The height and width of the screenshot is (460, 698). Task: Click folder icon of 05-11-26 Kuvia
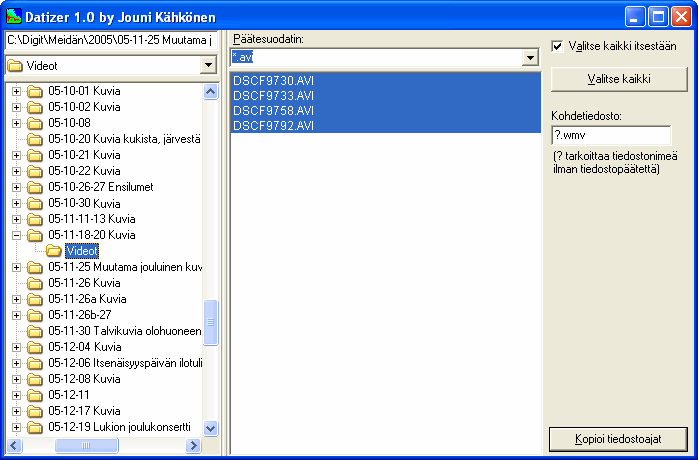(35, 283)
